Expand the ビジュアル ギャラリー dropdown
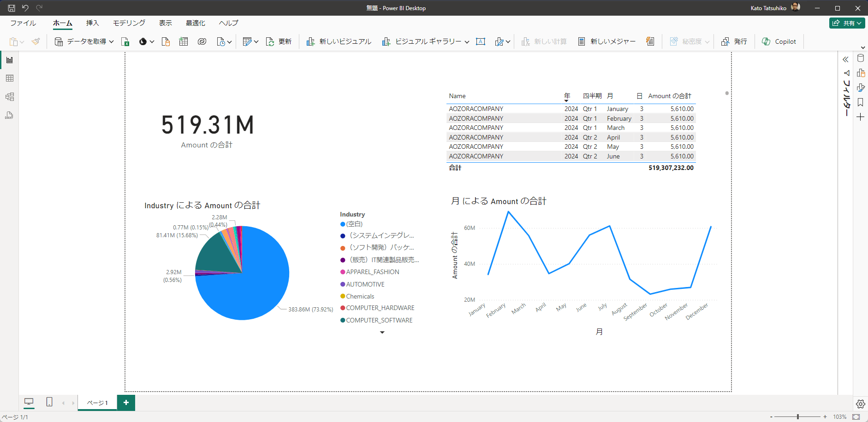Screen dimensions: 868x422 point(467,41)
